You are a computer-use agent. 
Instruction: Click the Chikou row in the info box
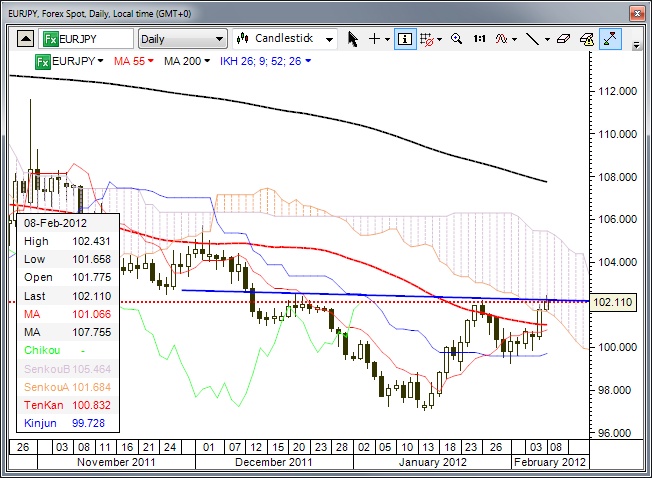point(68,350)
